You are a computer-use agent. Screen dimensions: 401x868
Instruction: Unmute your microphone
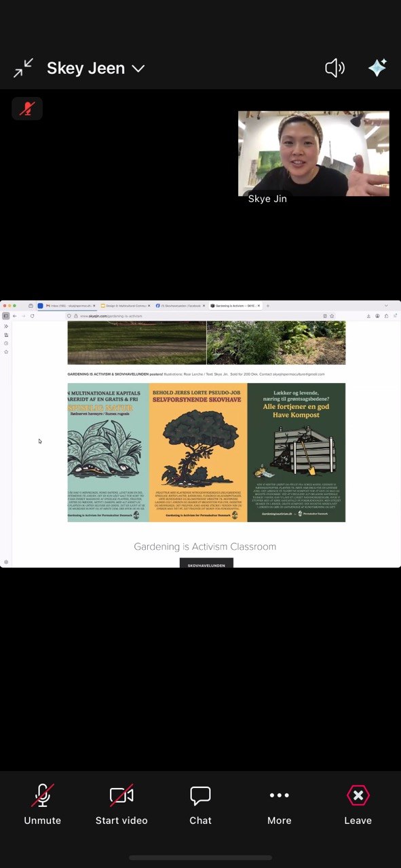[x=43, y=804]
